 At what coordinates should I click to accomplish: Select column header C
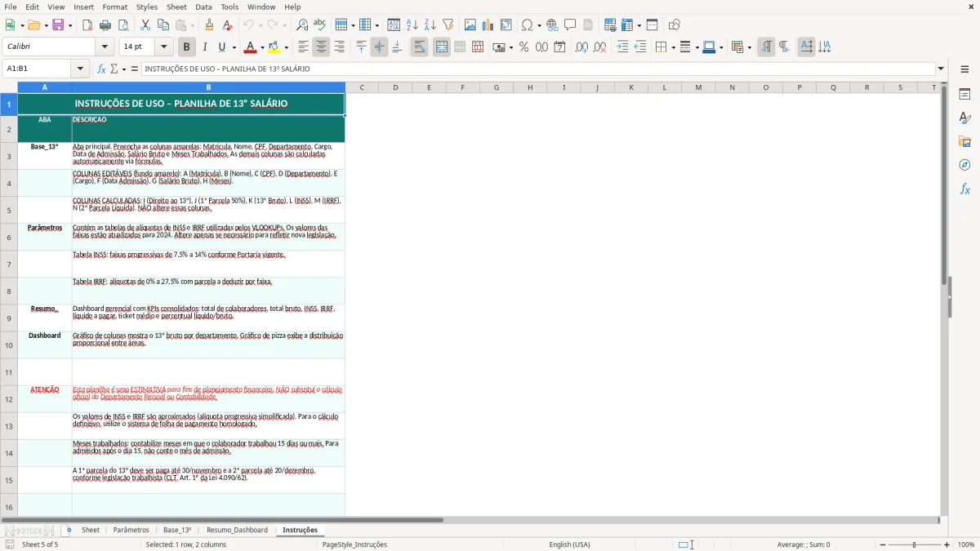click(x=362, y=87)
